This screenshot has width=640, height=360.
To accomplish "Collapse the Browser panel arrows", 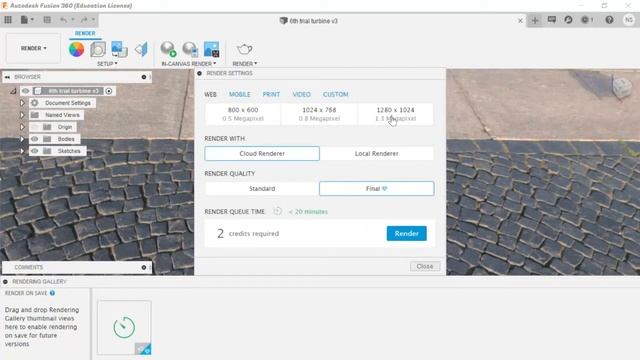I will click(7, 77).
